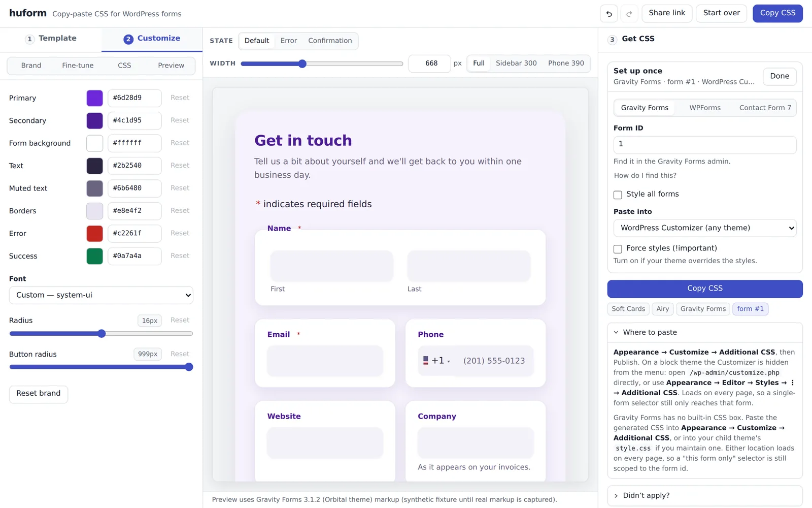Select the Contact Form 7 plugin tab

[x=765, y=108]
